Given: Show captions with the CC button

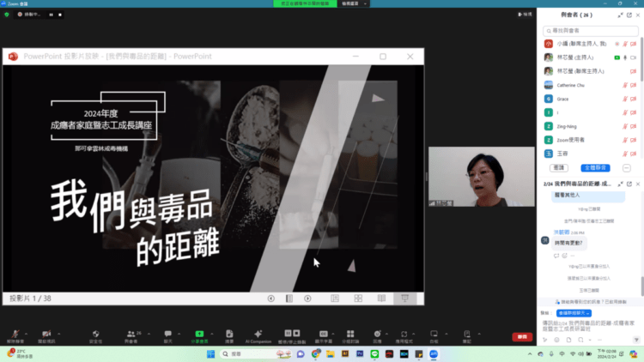Looking at the screenshot, I should pyautogui.click(x=324, y=335).
